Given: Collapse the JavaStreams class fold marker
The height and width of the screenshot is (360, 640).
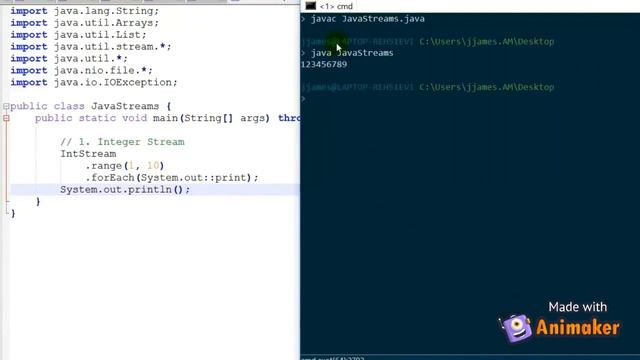Looking at the screenshot, I should coord(6,107).
